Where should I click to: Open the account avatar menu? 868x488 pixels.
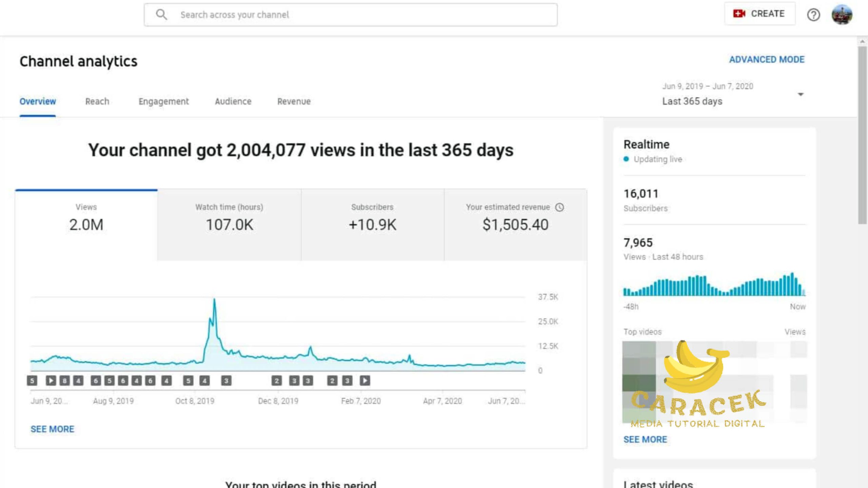point(842,15)
